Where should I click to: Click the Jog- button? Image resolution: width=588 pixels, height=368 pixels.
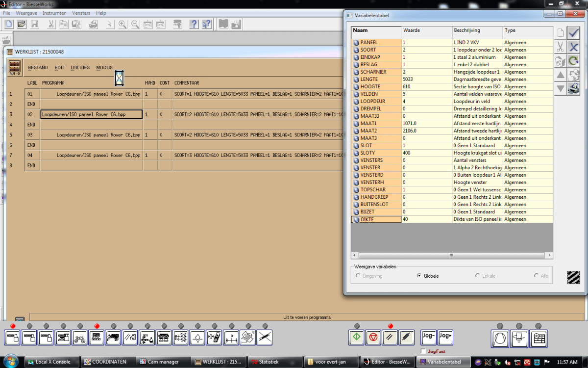point(429,338)
